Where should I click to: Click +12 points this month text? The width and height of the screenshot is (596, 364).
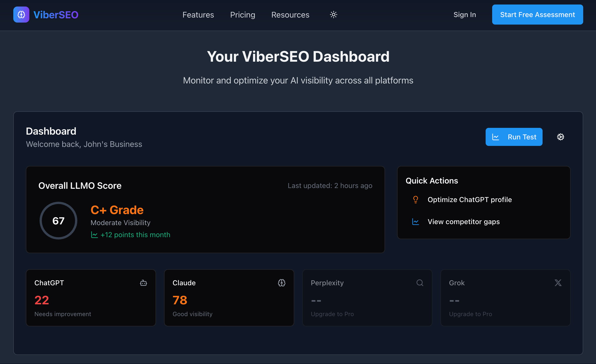click(x=135, y=235)
